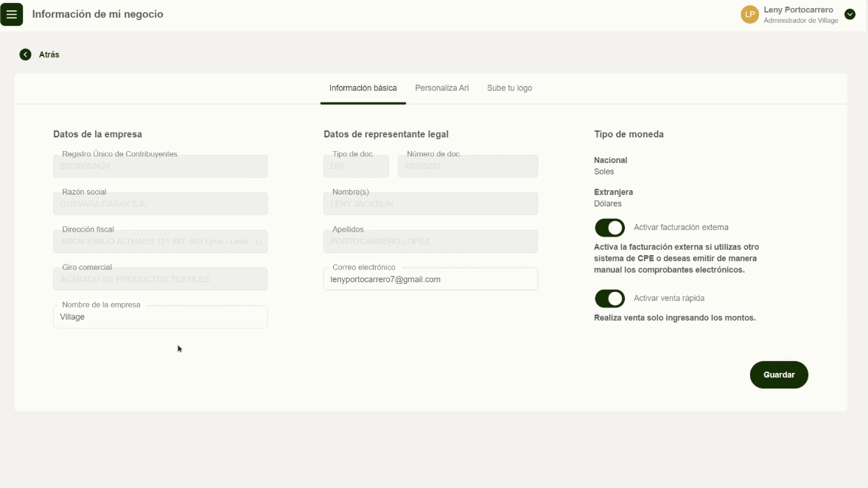This screenshot has height=488, width=868.
Task: Click the 'Extranjera' label
Action: (613, 192)
